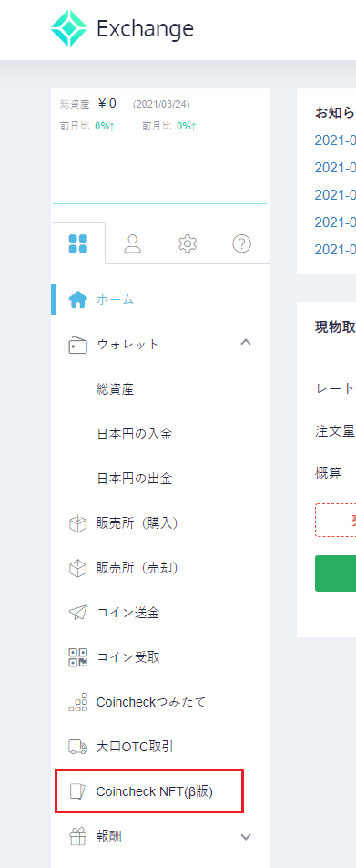
Task: Click the レート label
Action: (334, 388)
